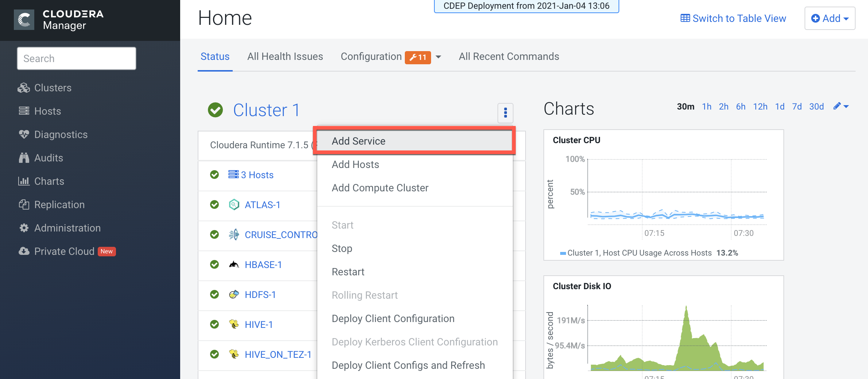Set chart time range to 30m

(x=686, y=107)
